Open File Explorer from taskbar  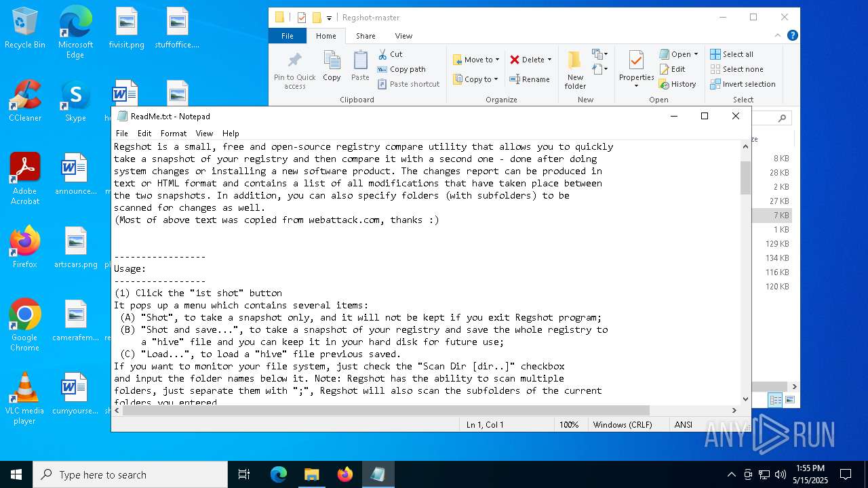coord(311,474)
